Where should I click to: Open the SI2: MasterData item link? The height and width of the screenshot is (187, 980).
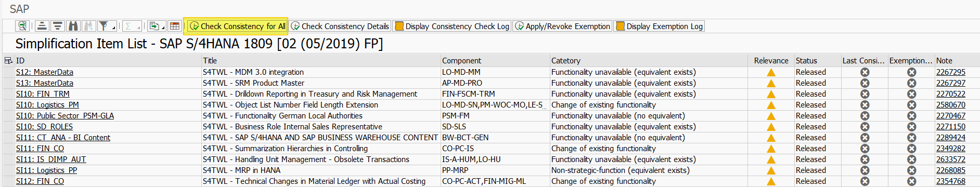point(45,72)
